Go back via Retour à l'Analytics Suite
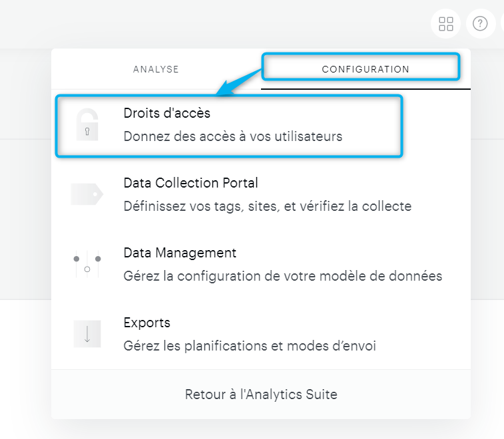Viewport: 504px width, 439px height. pyautogui.click(x=261, y=394)
